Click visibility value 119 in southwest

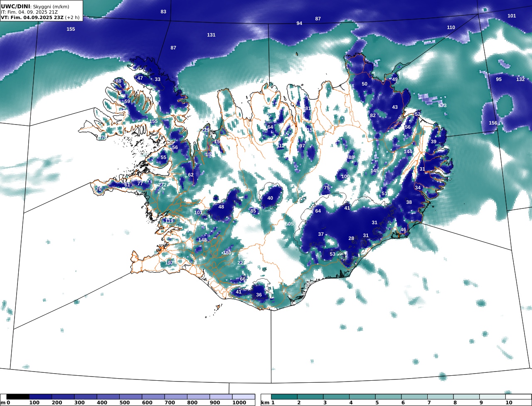click(x=169, y=220)
